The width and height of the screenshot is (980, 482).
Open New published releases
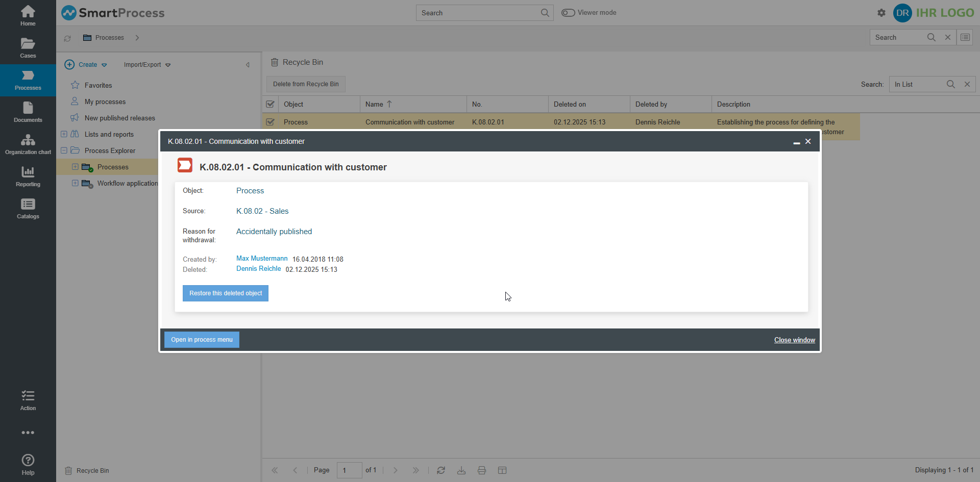click(120, 118)
